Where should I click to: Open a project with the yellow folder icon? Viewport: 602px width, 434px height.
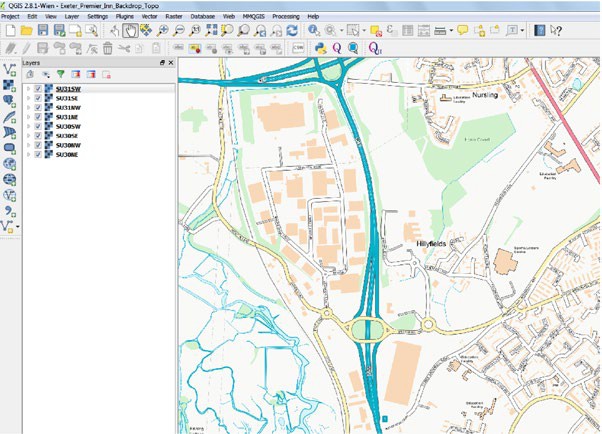pyautogui.click(x=26, y=30)
